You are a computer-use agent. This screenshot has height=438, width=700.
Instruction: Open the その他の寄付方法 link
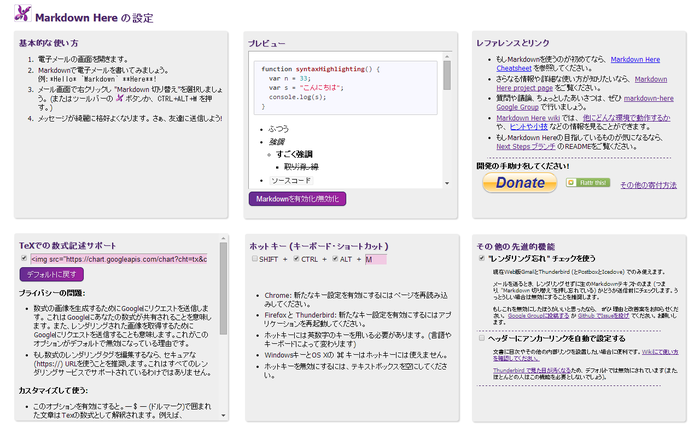[x=648, y=185]
